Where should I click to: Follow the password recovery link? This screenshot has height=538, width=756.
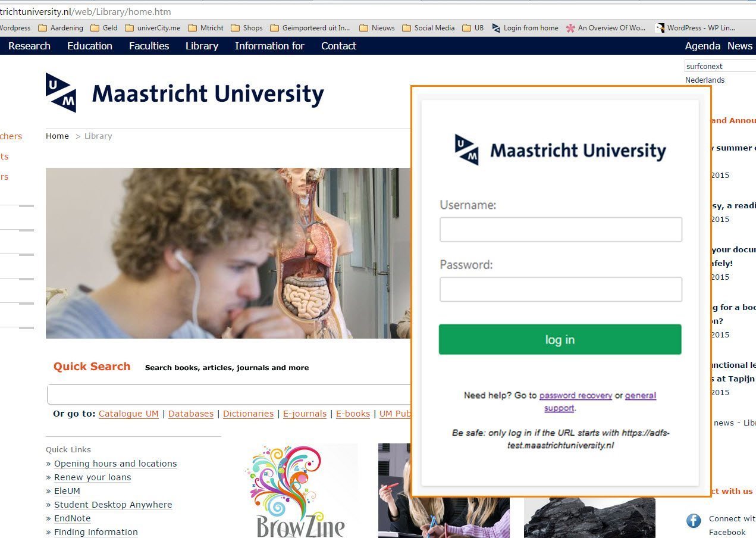coord(576,395)
